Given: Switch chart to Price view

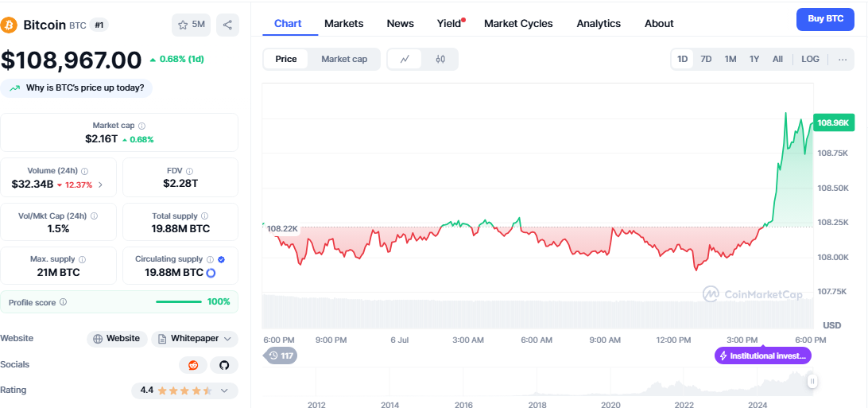Looking at the screenshot, I should pyautogui.click(x=286, y=59).
